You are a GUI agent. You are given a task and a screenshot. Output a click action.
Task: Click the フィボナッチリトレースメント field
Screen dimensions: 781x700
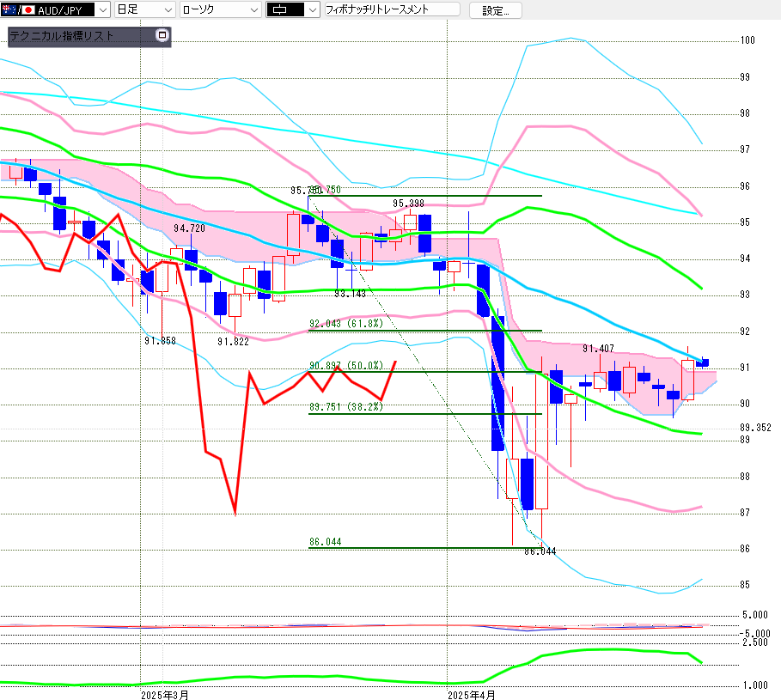pos(392,9)
